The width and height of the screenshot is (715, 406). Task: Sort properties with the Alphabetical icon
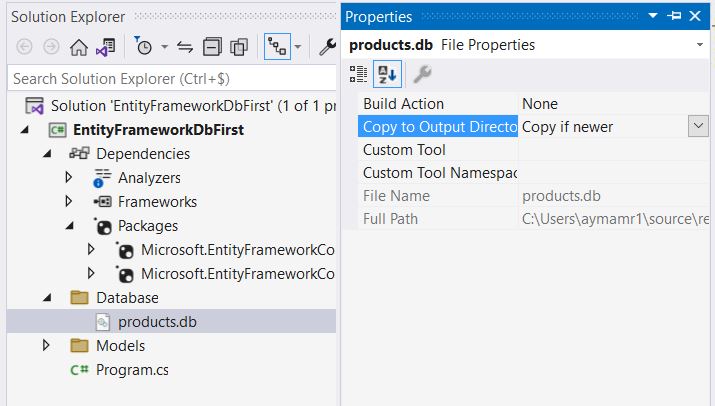point(387,73)
